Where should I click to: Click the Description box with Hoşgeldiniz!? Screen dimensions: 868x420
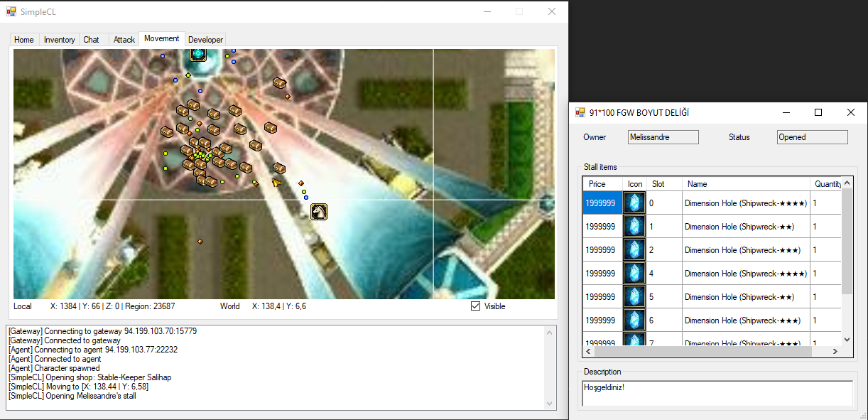coord(717,393)
